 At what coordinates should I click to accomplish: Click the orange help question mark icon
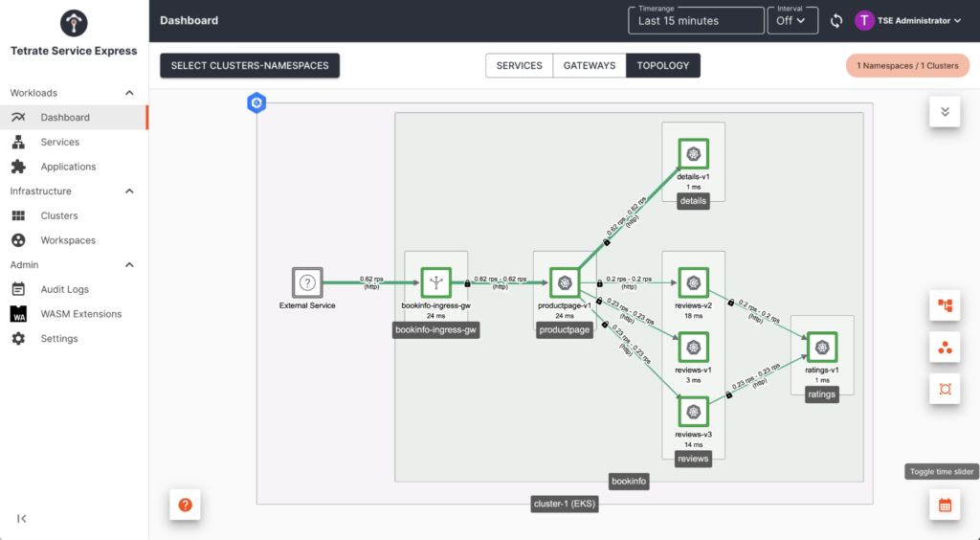point(185,505)
